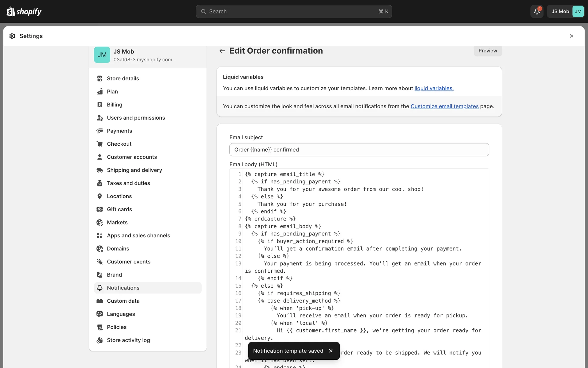Open the JS Mob account menu

(565, 12)
